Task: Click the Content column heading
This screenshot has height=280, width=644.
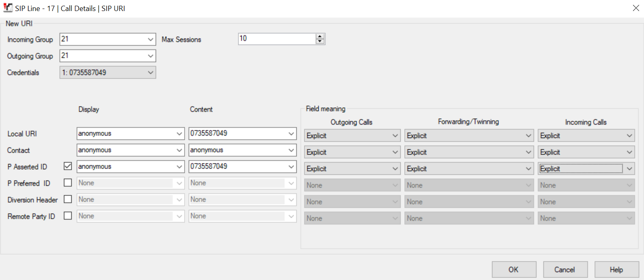Action: 201,109
